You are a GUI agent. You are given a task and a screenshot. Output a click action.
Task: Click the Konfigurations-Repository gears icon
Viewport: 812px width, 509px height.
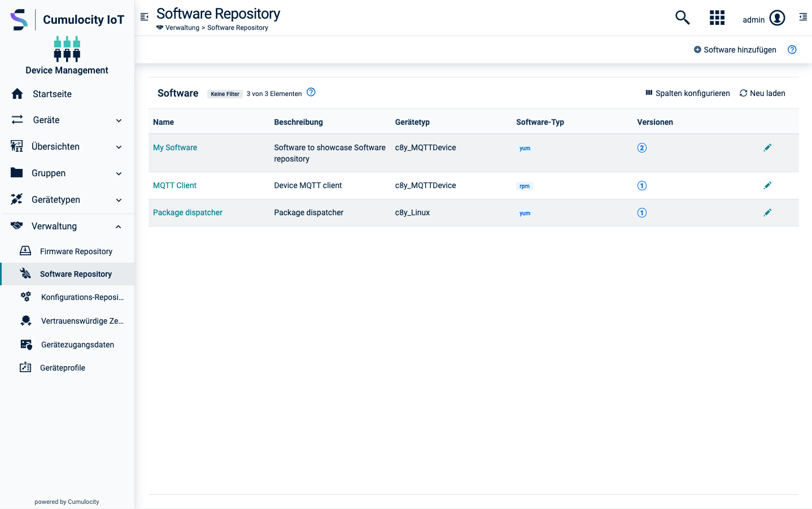click(x=26, y=297)
